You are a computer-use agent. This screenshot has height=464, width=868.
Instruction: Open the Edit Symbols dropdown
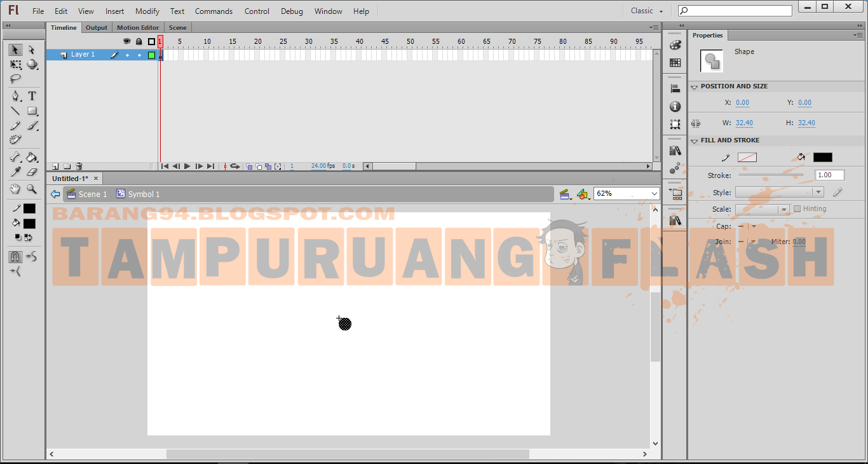pos(583,194)
